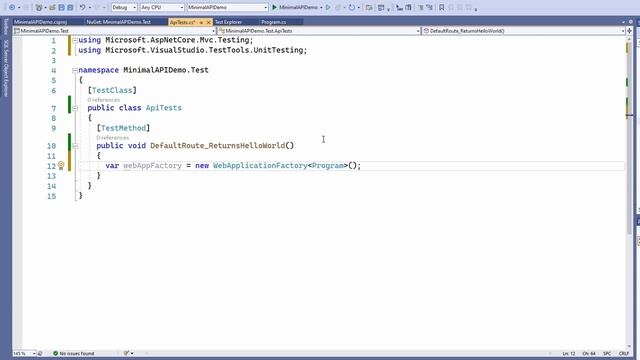Switch to the Program.cs tab
This screenshot has width=640, height=360.
273,22
